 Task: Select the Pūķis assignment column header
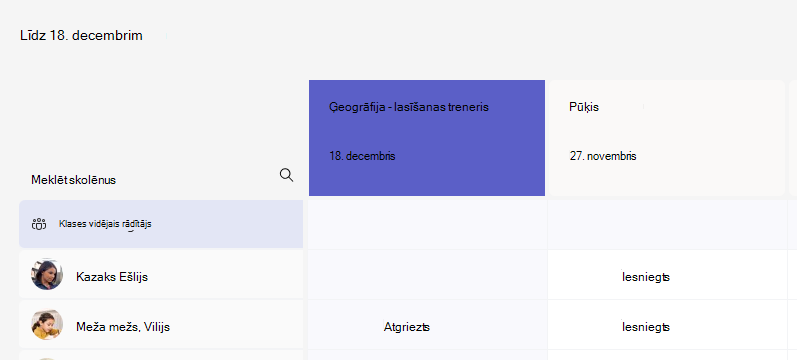click(666, 138)
